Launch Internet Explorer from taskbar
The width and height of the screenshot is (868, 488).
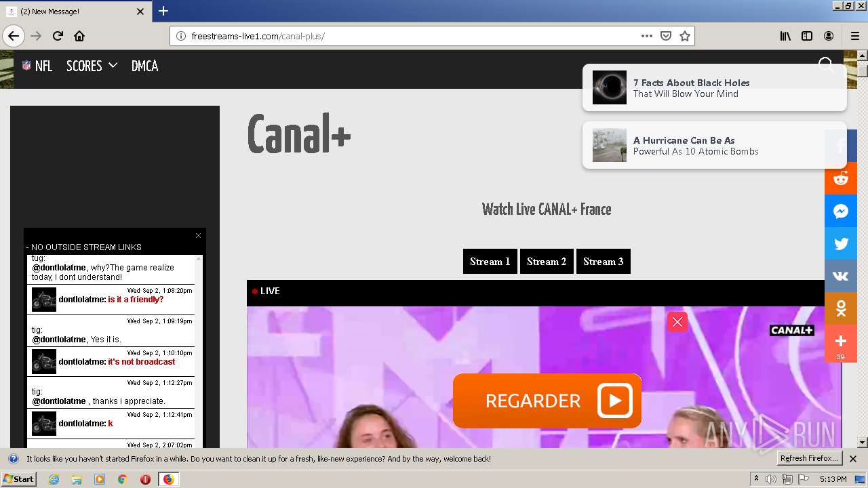[54, 479]
